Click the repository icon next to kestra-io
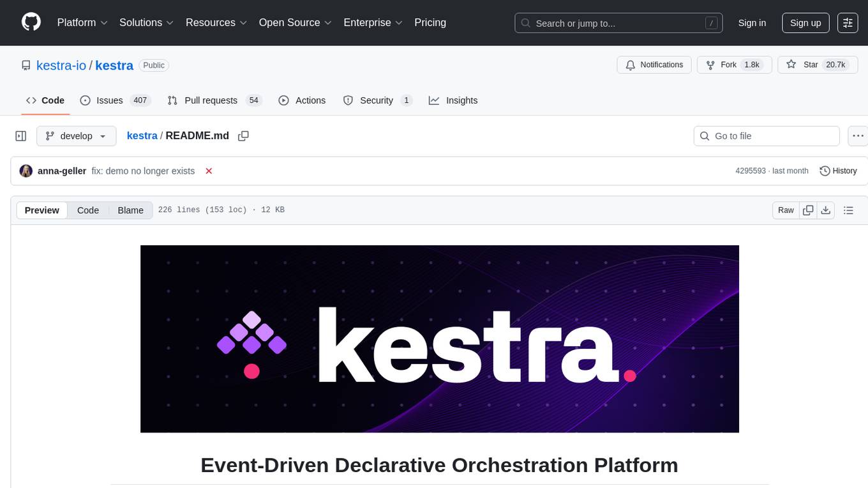This screenshot has height=488, width=868. (x=26, y=65)
